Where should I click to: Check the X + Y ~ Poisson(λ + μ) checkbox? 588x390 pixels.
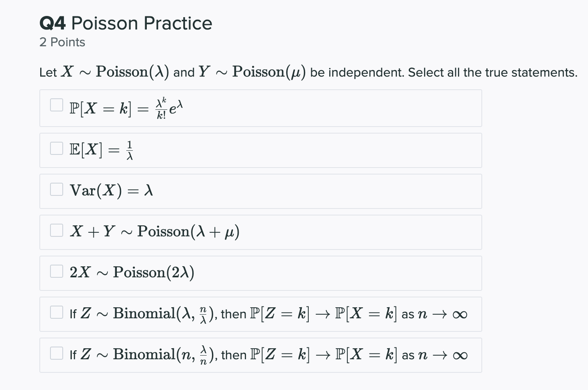56,230
